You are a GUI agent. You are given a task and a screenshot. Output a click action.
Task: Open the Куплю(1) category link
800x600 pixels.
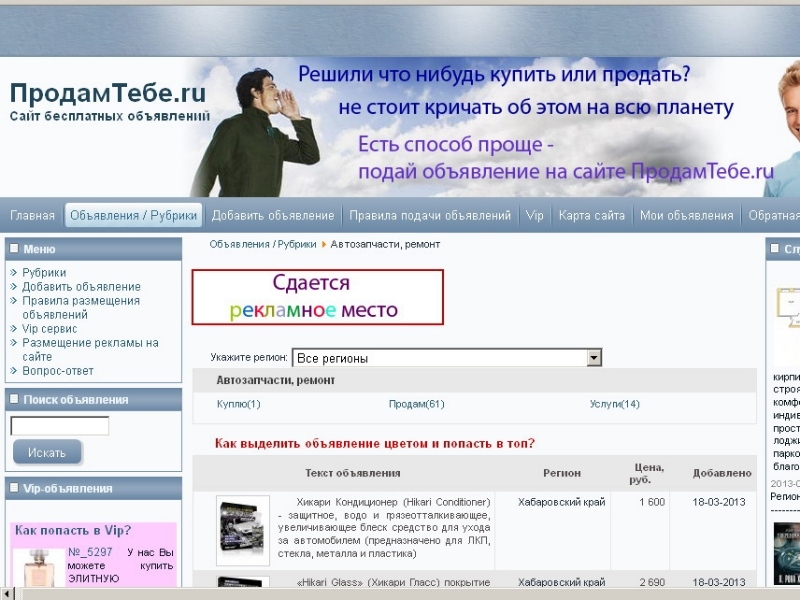tap(238, 404)
